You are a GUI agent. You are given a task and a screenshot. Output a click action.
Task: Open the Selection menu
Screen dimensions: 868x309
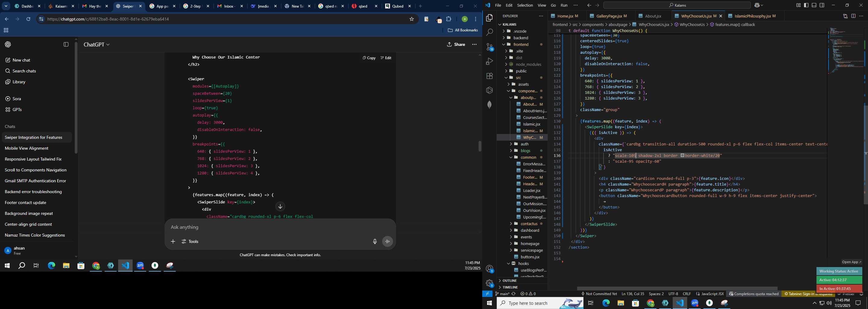click(x=525, y=5)
